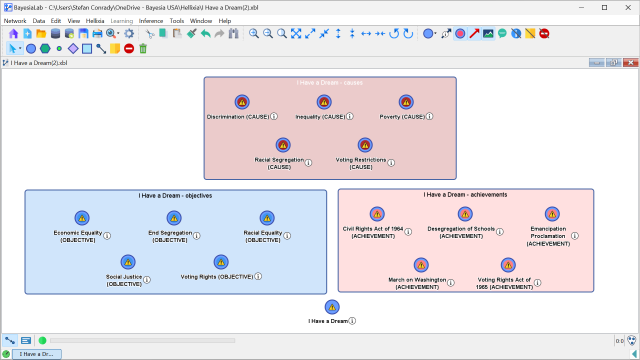Select the Economic Equality objective node
Screen dimensions: 640x360
coord(82,218)
